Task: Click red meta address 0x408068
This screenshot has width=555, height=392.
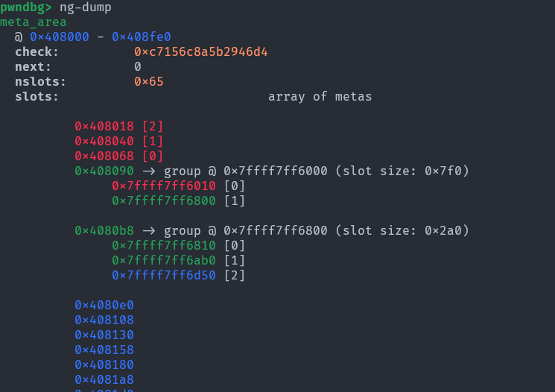Action: click(x=104, y=157)
